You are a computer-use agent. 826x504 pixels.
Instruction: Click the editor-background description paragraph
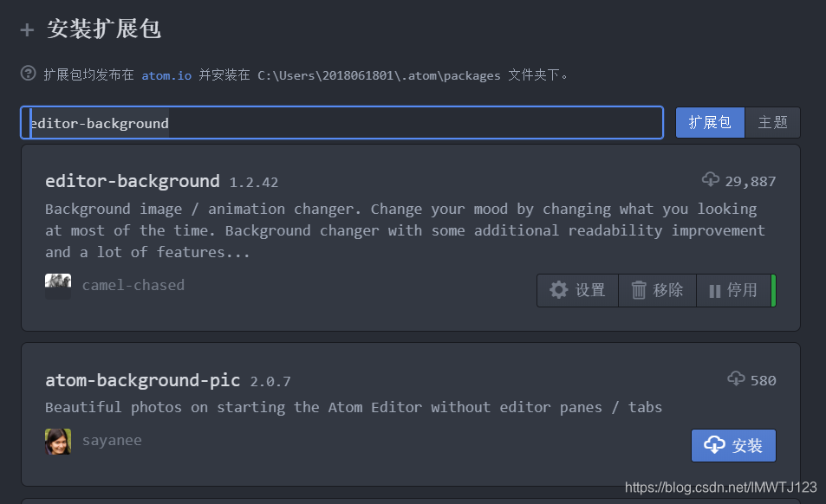[405, 230]
